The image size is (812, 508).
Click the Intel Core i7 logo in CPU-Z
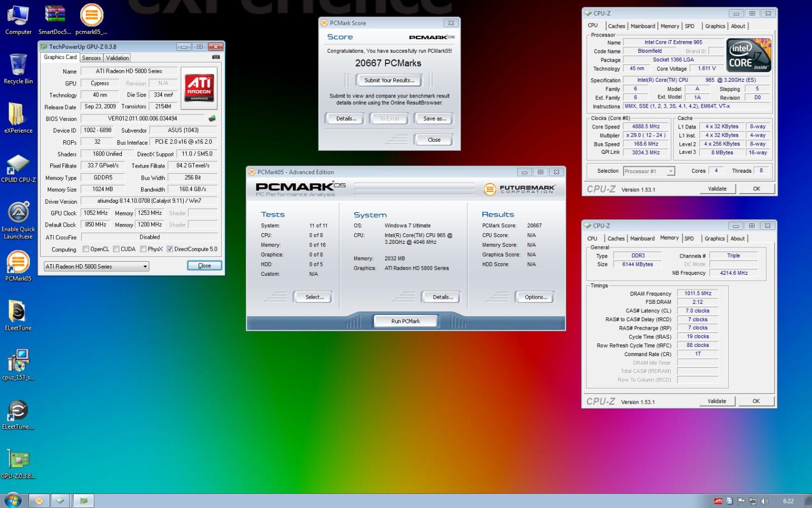tap(749, 55)
